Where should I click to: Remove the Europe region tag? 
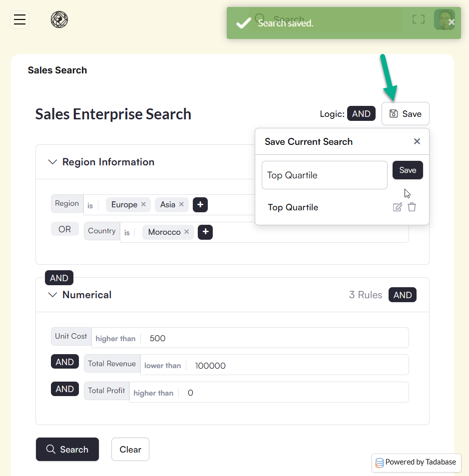(143, 204)
